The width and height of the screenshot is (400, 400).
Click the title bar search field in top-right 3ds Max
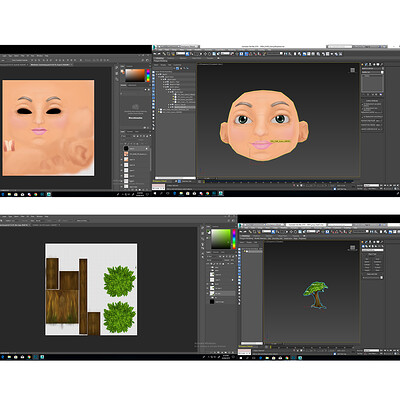click(x=340, y=47)
